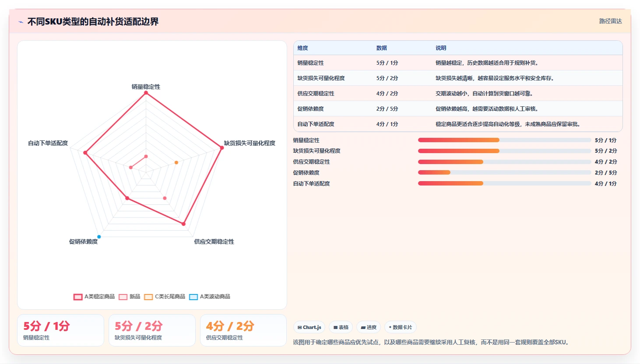Click the 供应交期稳定性 progress bar
The image size is (640, 364).
click(x=504, y=162)
